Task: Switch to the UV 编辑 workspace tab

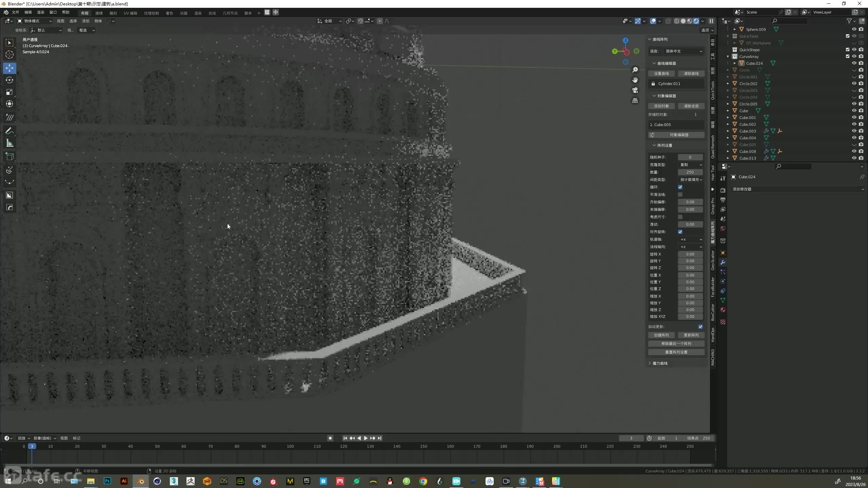Action: coord(130,13)
